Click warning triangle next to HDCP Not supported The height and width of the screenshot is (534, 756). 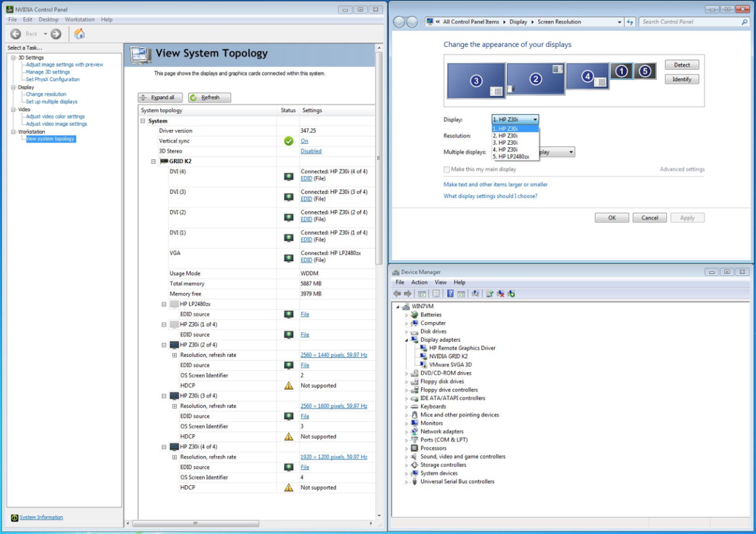point(288,385)
